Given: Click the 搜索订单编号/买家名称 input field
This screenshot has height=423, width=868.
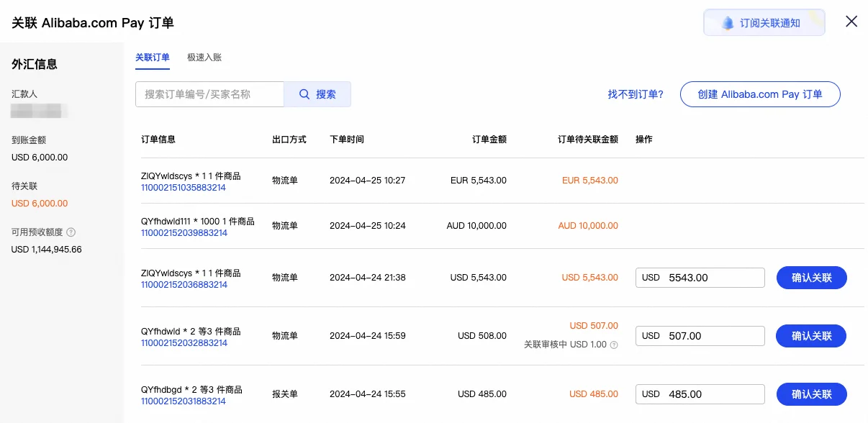Looking at the screenshot, I should coord(209,94).
